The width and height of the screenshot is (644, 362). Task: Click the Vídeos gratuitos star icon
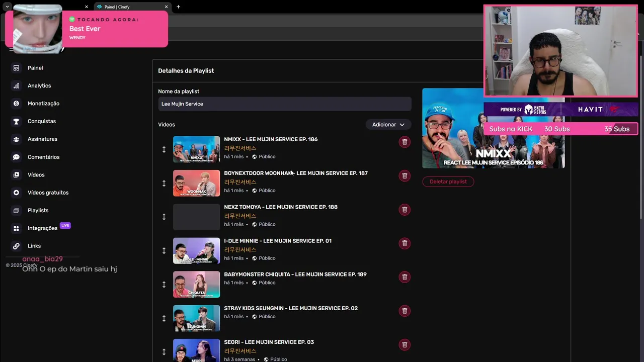(16, 193)
